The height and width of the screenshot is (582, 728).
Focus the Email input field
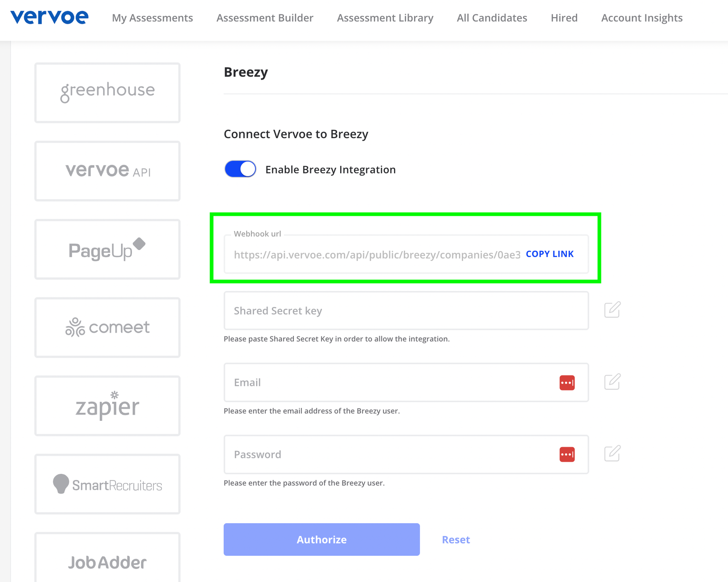coord(406,382)
